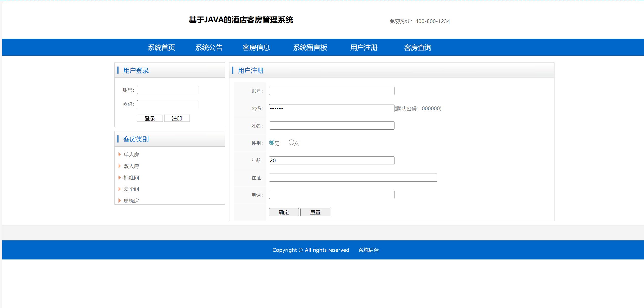This screenshot has height=308, width=644.
Task: Open 用户注册 in the navigation bar
Action: click(364, 48)
